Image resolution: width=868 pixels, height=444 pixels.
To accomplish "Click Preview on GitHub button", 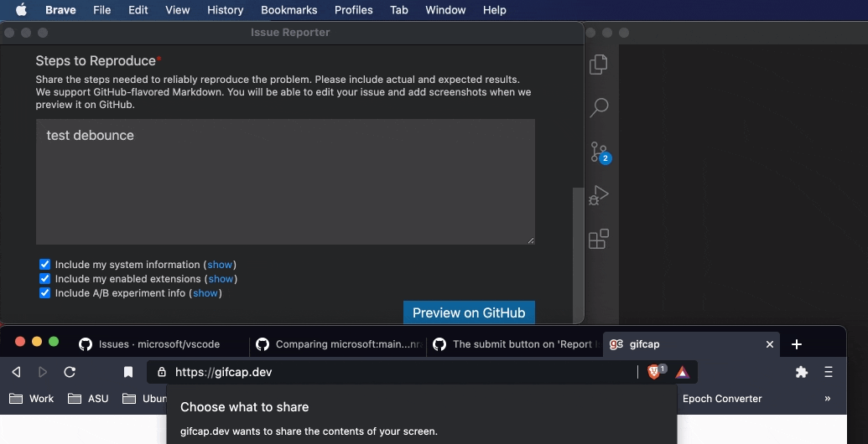I will pos(469,312).
